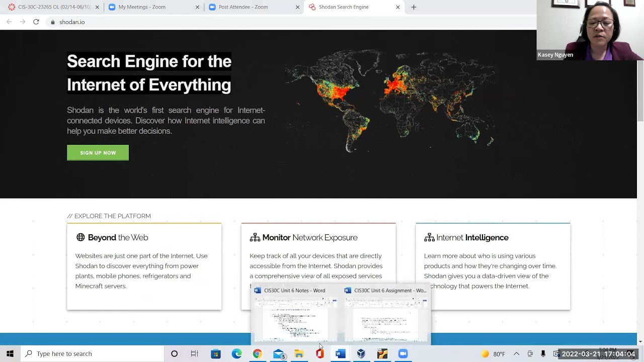Open CIS30C Unit 6 Assignment Word preview

pos(385,314)
